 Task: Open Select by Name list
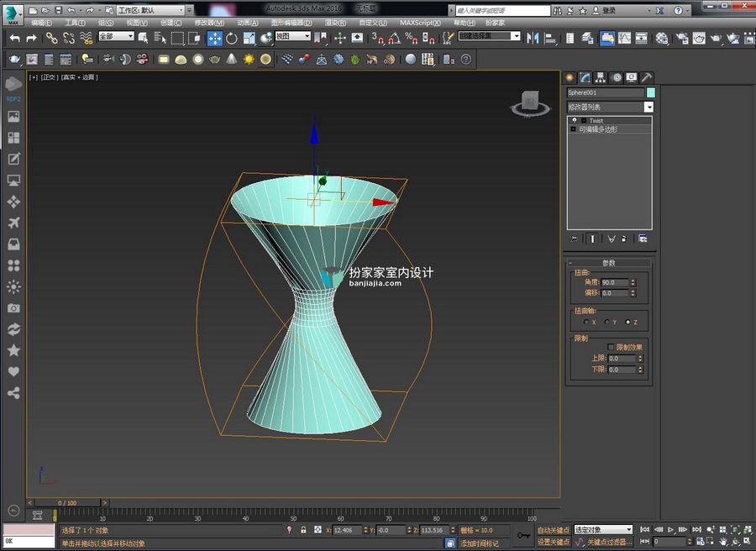pos(160,38)
